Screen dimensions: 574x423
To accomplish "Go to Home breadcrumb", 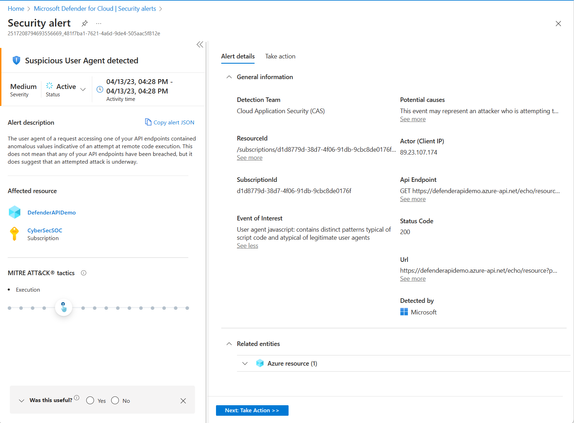I will [x=16, y=8].
